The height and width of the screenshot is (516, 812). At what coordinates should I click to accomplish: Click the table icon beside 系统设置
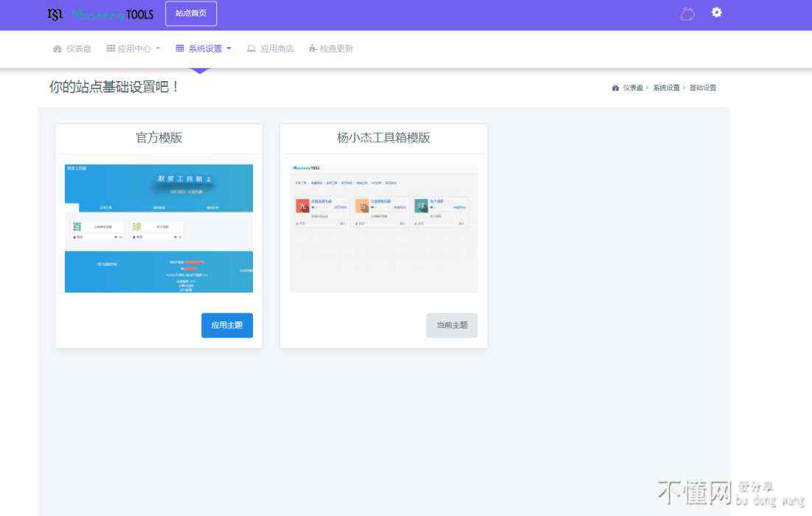(x=180, y=49)
